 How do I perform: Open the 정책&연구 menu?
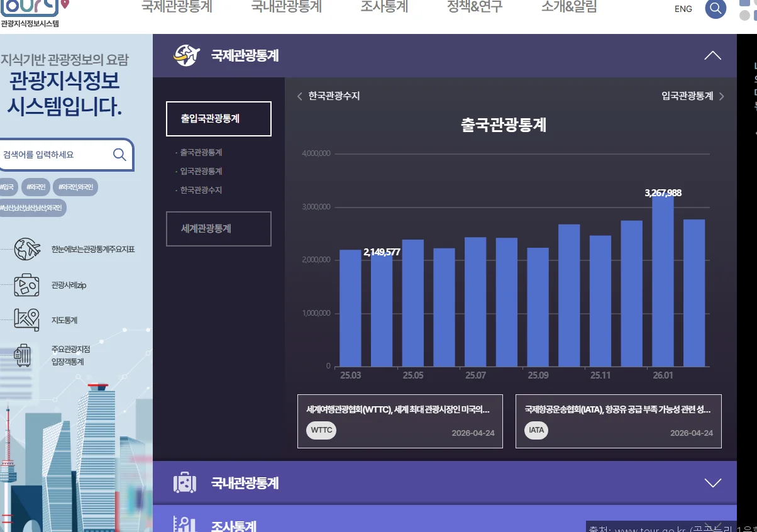(475, 8)
